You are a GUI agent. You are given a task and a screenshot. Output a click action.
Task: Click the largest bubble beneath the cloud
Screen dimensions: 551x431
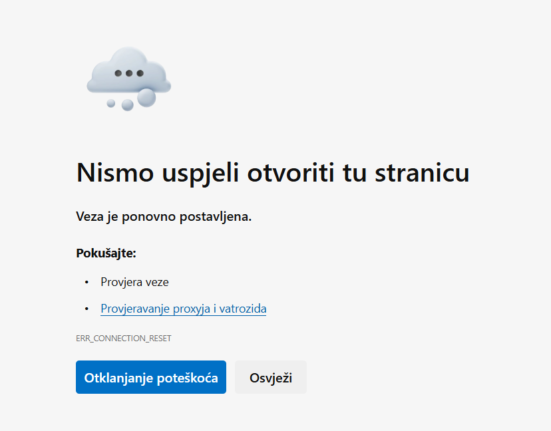[x=147, y=97]
